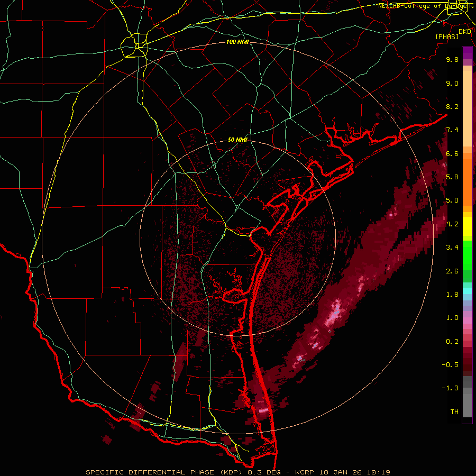Click the 5.0 scale value
Viewport: 476px width, 476px height.
coord(452,200)
